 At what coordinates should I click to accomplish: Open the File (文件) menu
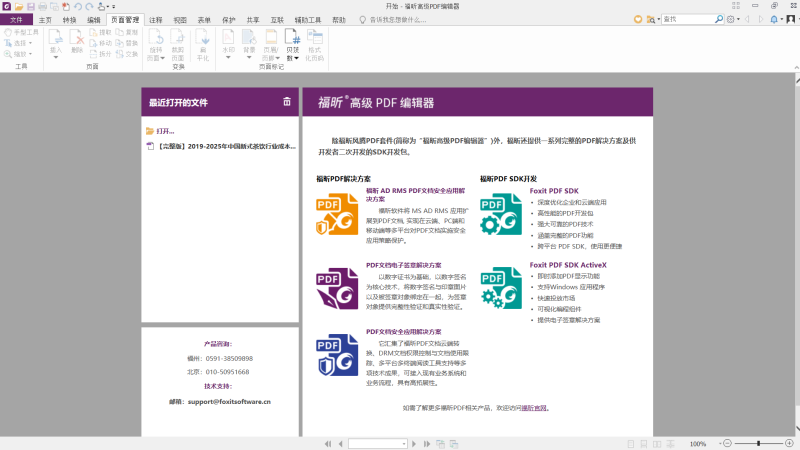tap(16, 20)
